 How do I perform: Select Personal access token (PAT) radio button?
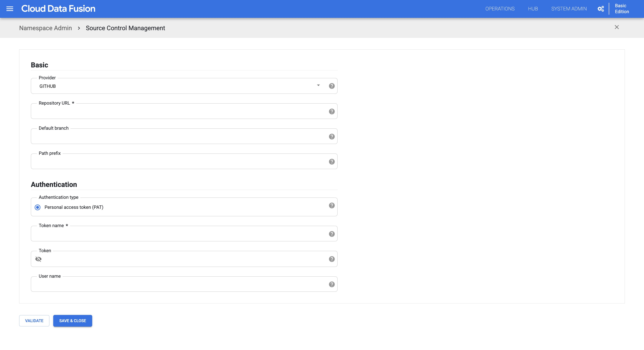(x=37, y=207)
